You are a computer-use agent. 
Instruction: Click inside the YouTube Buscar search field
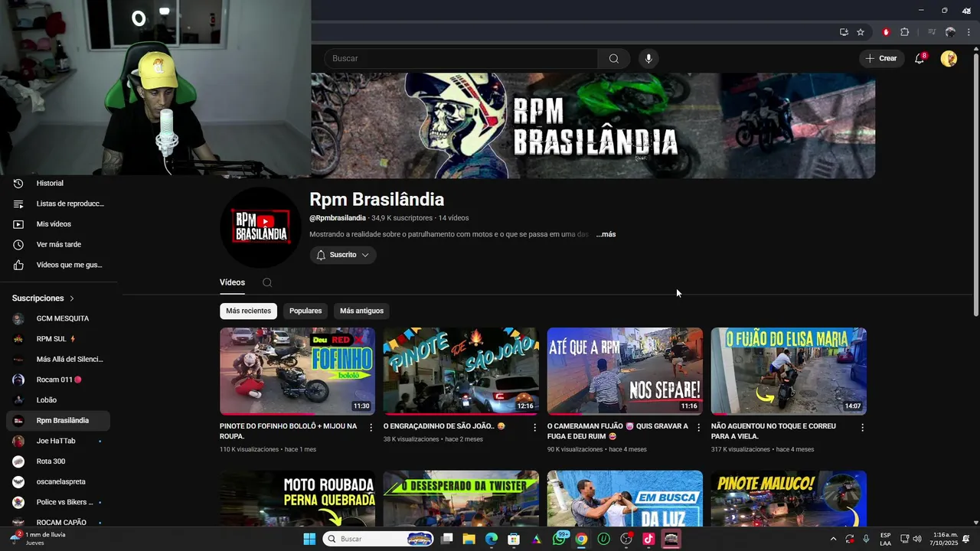click(461, 59)
